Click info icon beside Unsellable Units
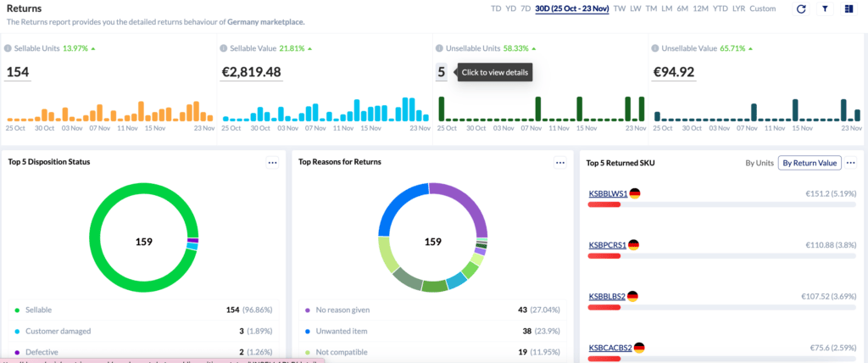This screenshot has width=868, height=363. click(440, 48)
